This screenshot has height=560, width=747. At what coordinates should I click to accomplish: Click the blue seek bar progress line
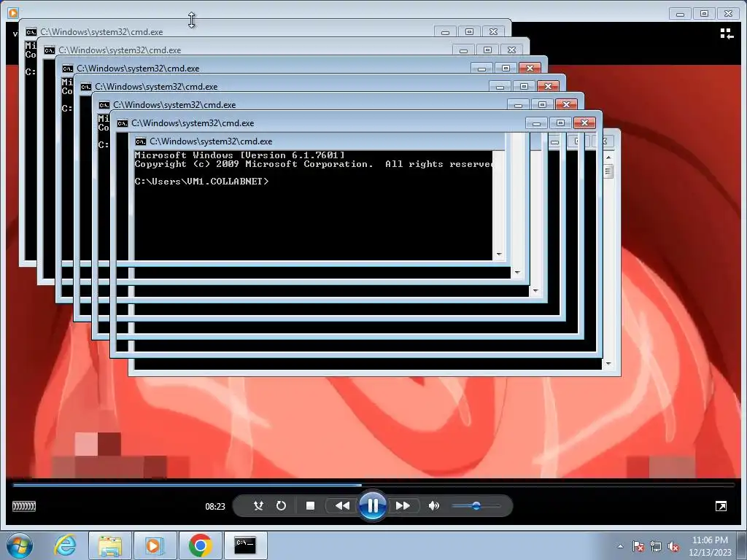[187, 485]
